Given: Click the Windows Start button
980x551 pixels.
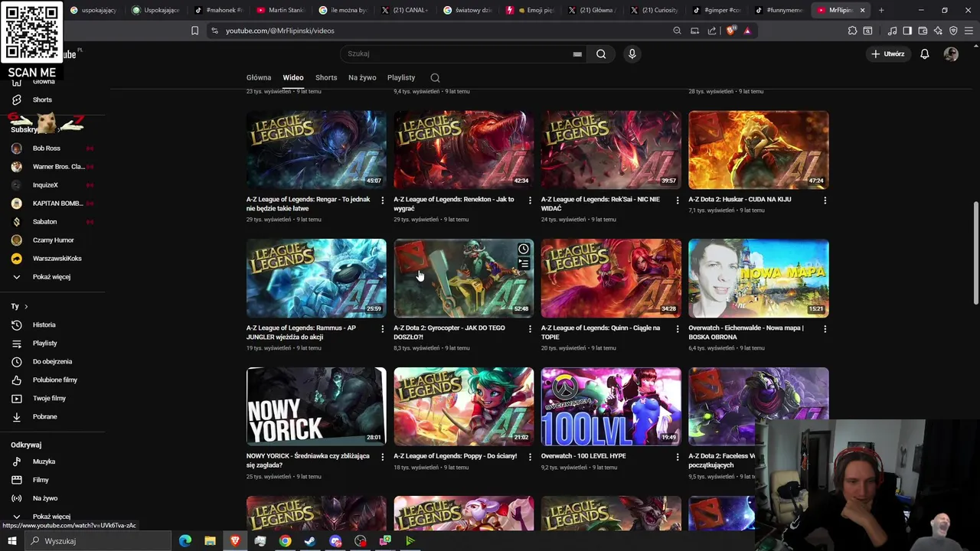Looking at the screenshot, I should click(12, 541).
